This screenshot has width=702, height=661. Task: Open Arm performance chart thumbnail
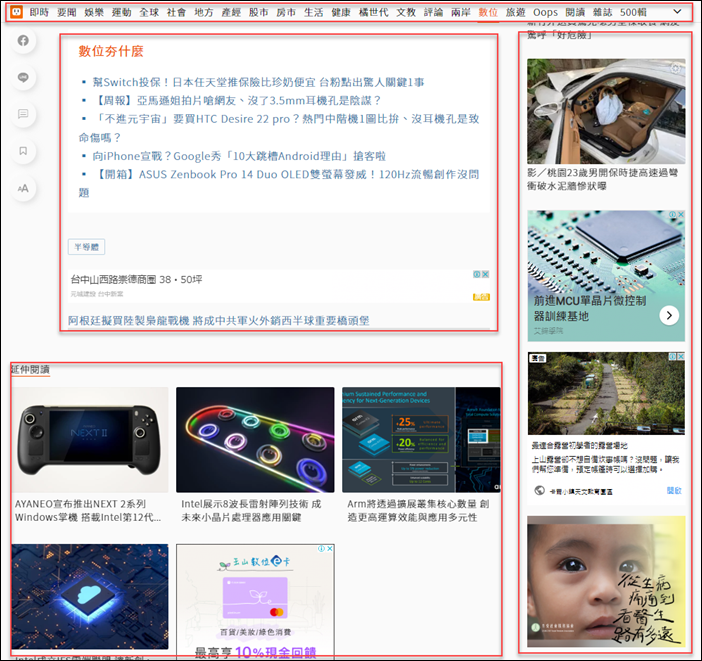(421, 440)
